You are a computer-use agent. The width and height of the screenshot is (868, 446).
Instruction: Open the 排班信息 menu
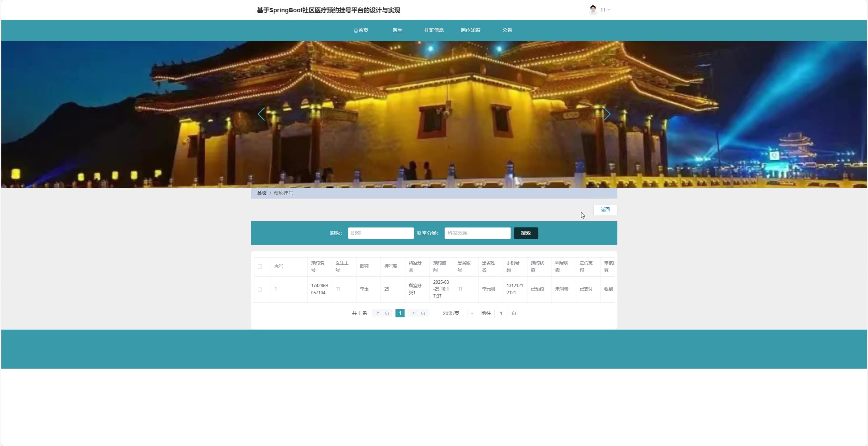pyautogui.click(x=434, y=30)
